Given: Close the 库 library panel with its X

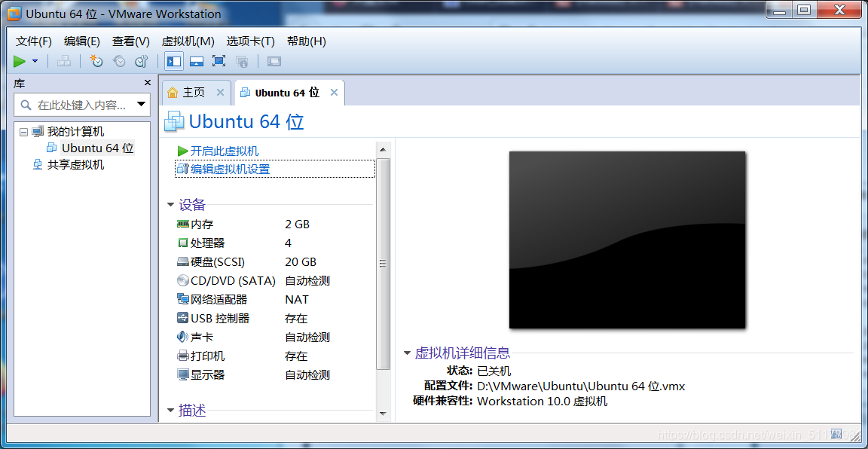Looking at the screenshot, I should 147,82.
